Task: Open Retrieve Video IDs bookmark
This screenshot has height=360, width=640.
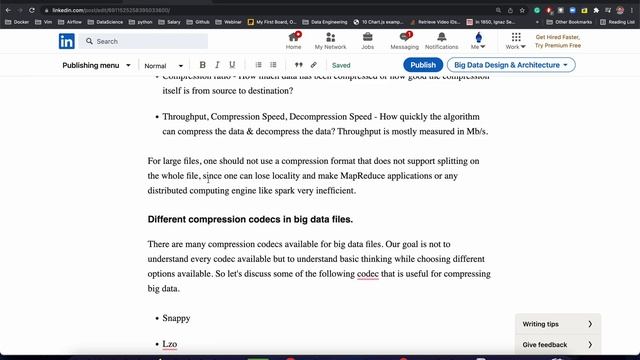Action: coord(435,22)
